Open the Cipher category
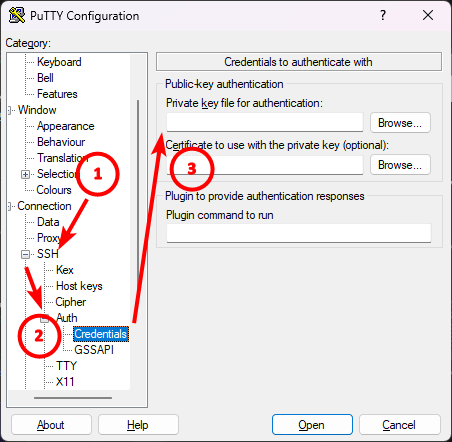 (x=71, y=302)
